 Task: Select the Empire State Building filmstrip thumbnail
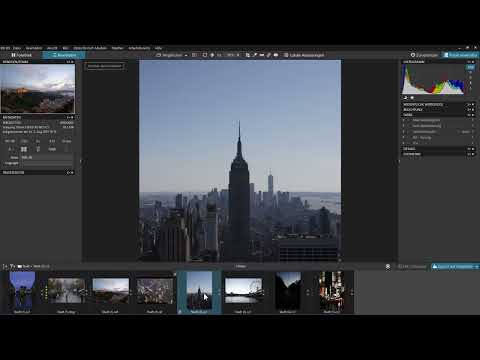[x=199, y=290]
